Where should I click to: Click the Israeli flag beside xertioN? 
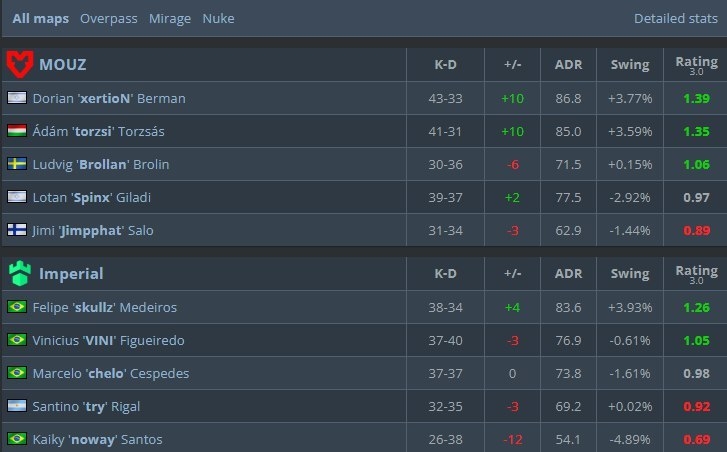point(17,98)
